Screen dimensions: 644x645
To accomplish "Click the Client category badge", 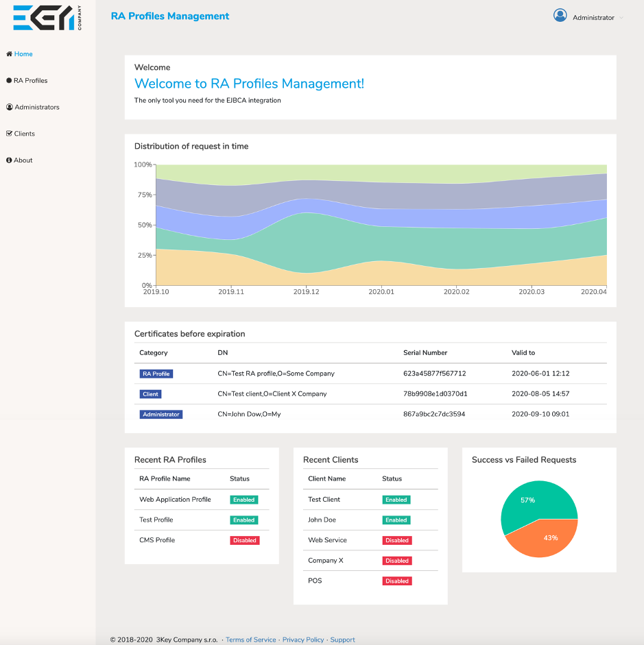I will pyautogui.click(x=150, y=394).
